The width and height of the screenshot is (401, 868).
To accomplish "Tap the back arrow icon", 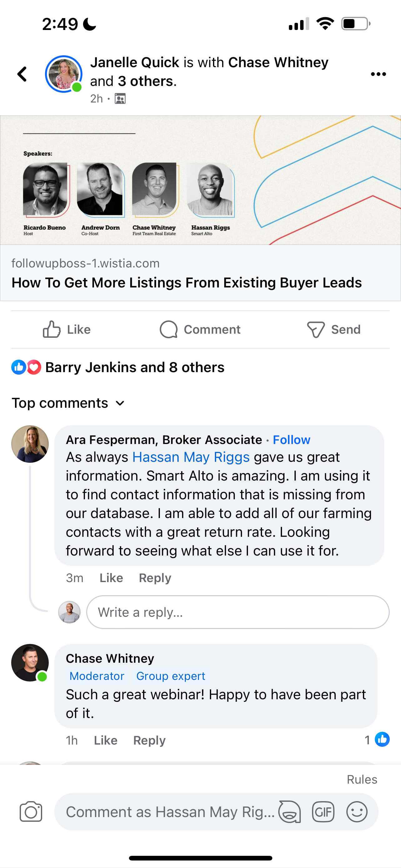I will (x=22, y=74).
